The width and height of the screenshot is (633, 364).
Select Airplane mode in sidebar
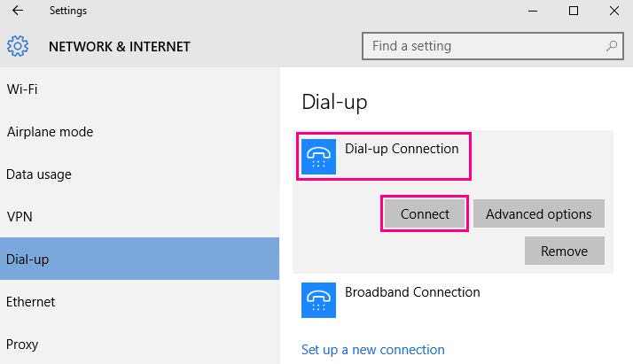point(140,132)
